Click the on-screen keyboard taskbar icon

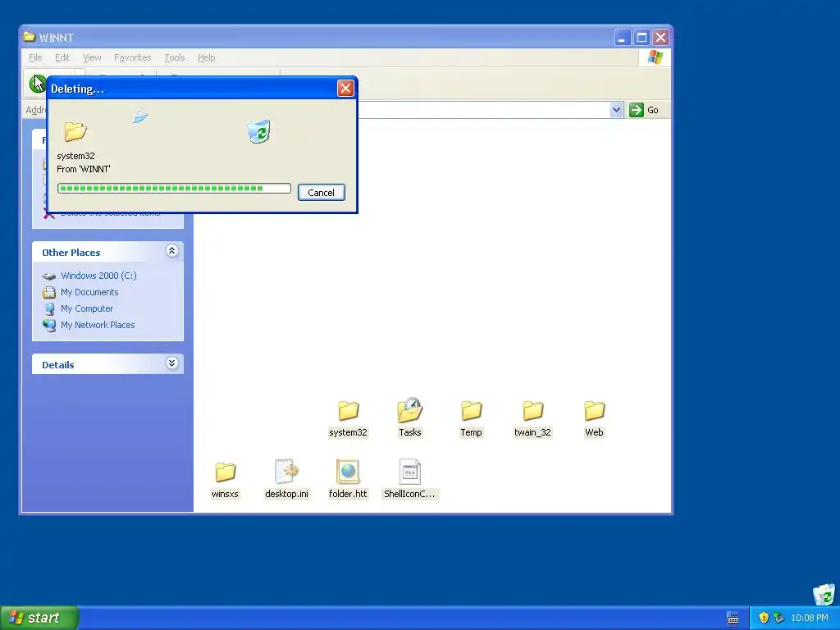tap(733, 619)
